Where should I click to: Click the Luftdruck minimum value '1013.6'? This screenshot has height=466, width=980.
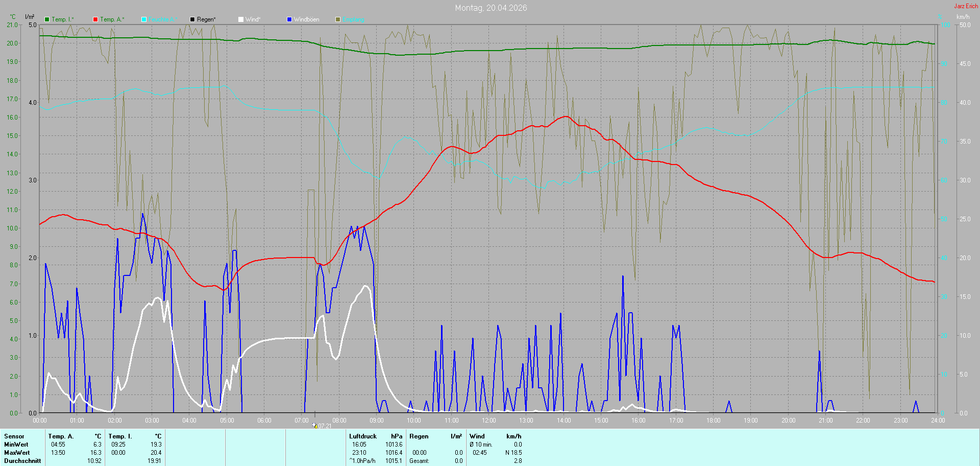pos(394,445)
